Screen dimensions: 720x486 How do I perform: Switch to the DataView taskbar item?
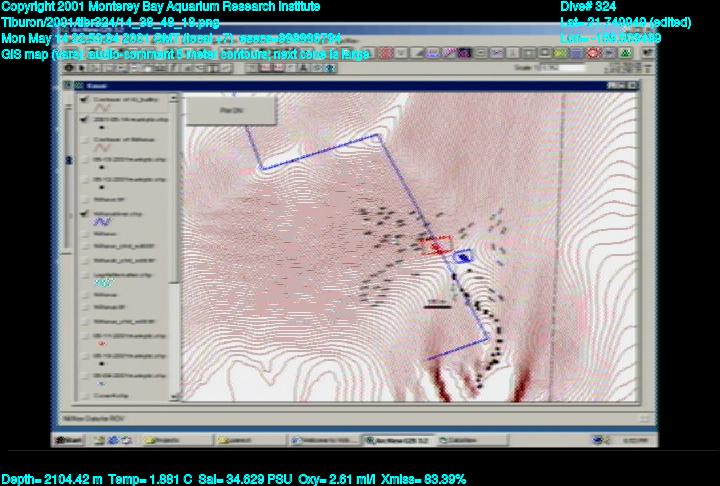click(x=459, y=439)
